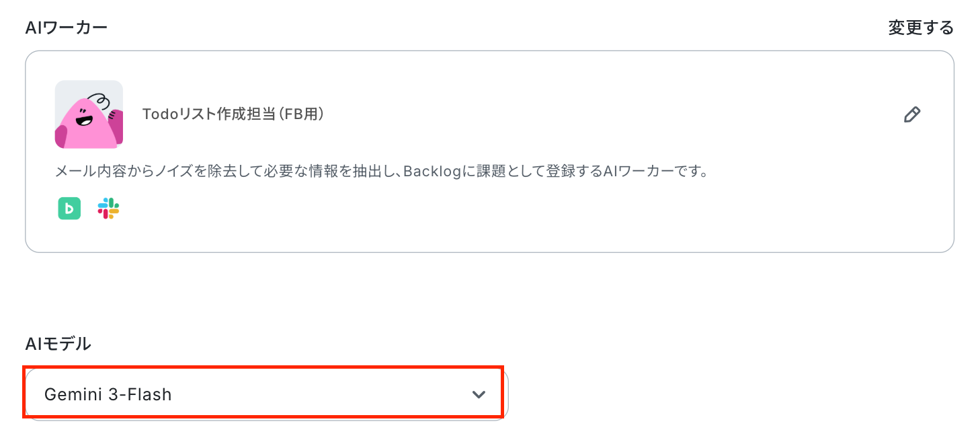Click the Gemini 3-Flash text in combo box
980x440 pixels.
[x=108, y=394]
